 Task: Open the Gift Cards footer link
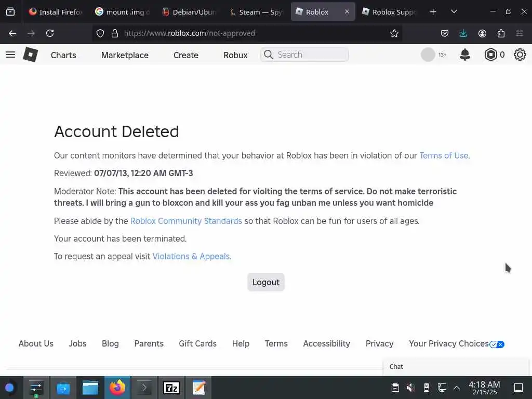pyautogui.click(x=198, y=344)
